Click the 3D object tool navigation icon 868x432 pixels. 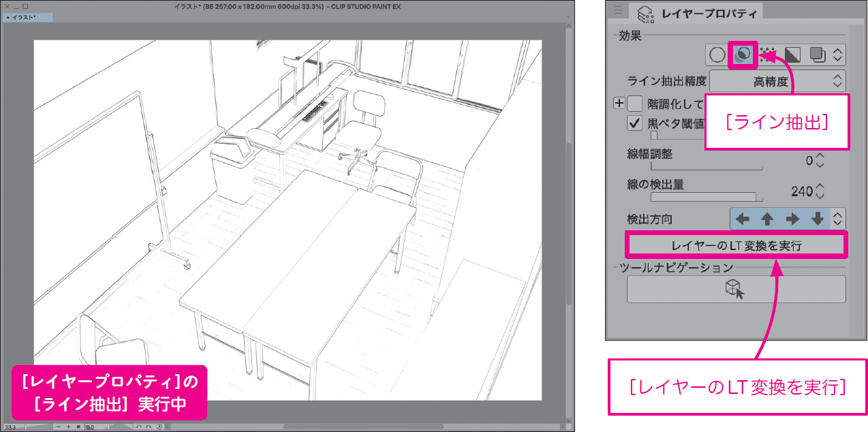[736, 290]
